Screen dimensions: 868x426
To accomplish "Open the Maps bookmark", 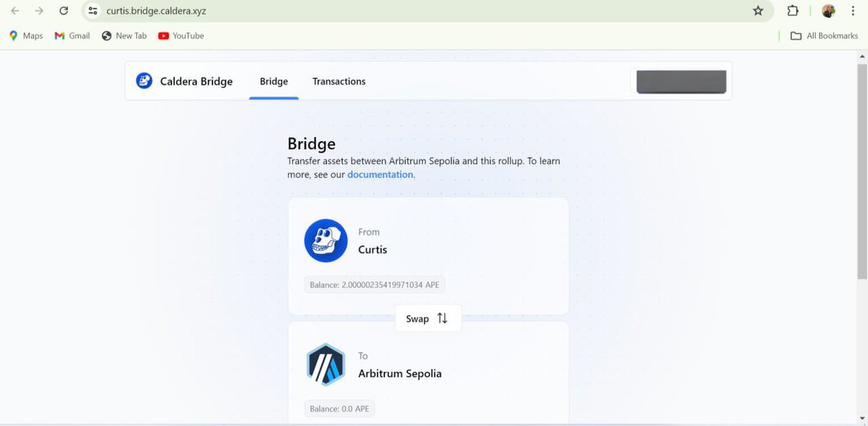I will pos(26,35).
